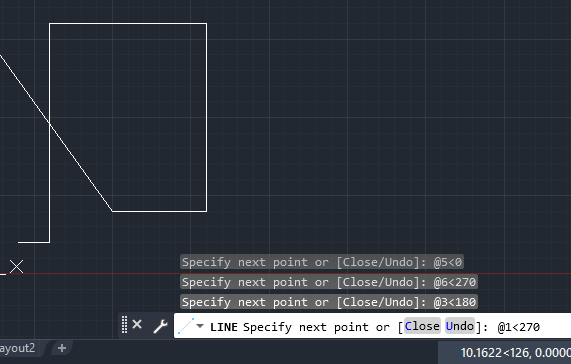
Task: Switch to the Layout2 tab
Action: 17,348
